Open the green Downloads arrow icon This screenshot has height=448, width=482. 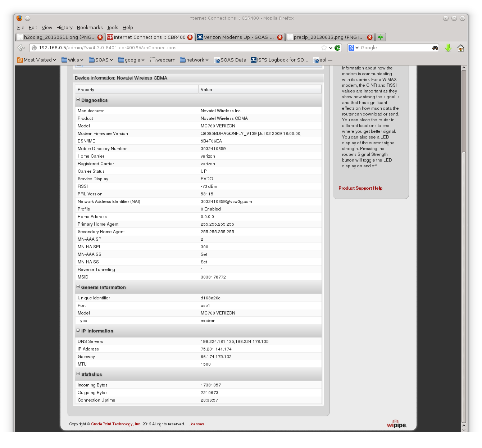pos(448,48)
